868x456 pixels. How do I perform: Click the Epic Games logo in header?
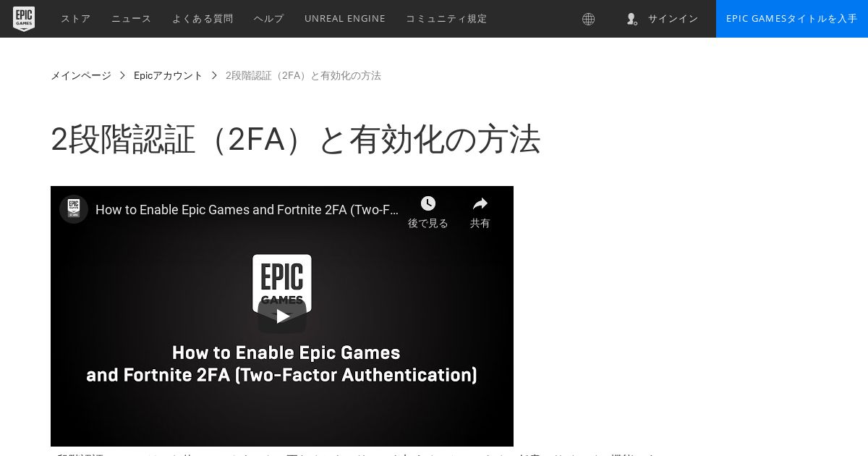[x=24, y=19]
